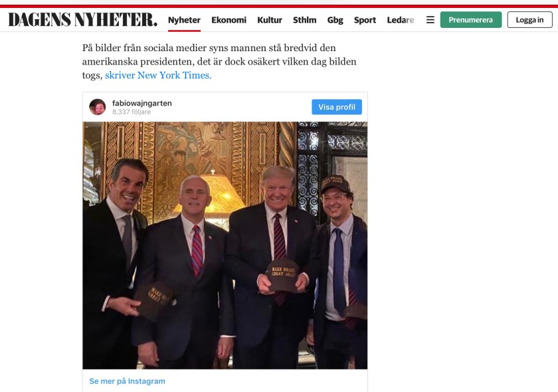Go to the Kultur section
This screenshot has width=558, height=392.
click(x=270, y=20)
